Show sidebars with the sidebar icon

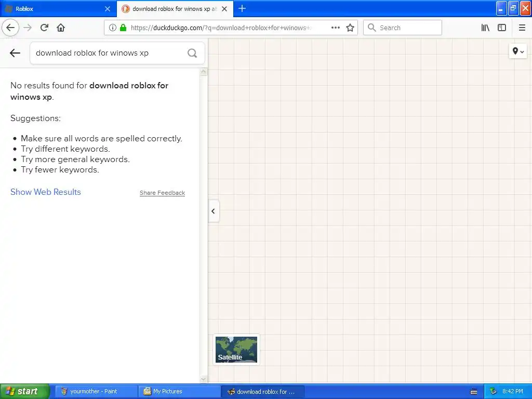(502, 28)
